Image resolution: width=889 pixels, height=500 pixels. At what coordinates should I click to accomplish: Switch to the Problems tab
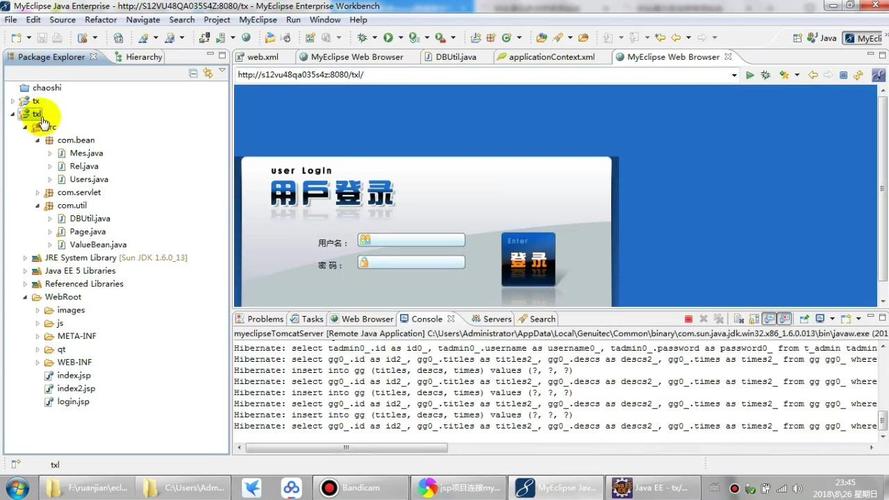pos(260,319)
